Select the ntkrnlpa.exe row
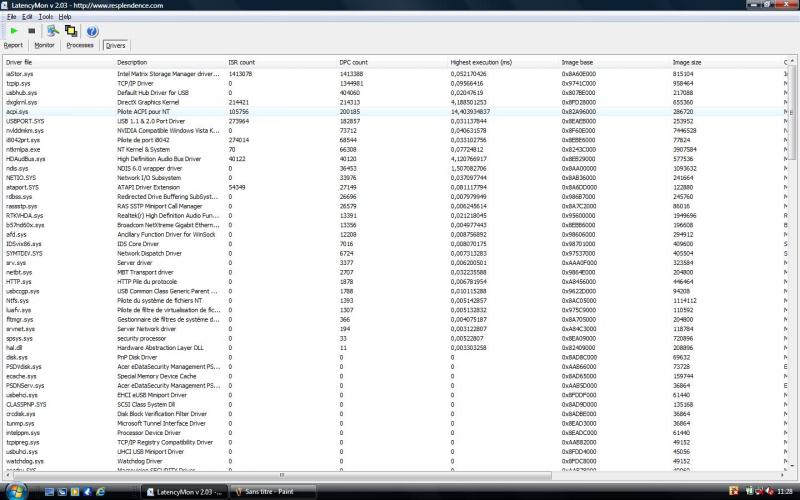 395,149
